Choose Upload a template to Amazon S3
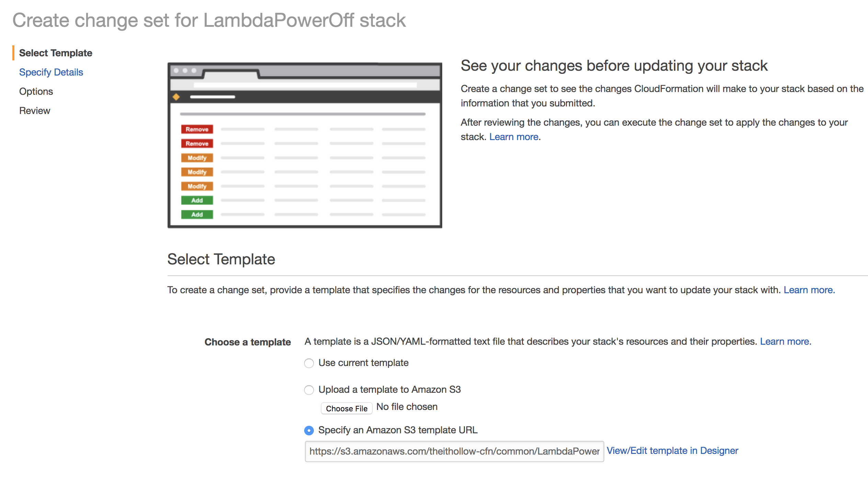Image resolution: width=868 pixels, height=480 pixels. tap(309, 390)
